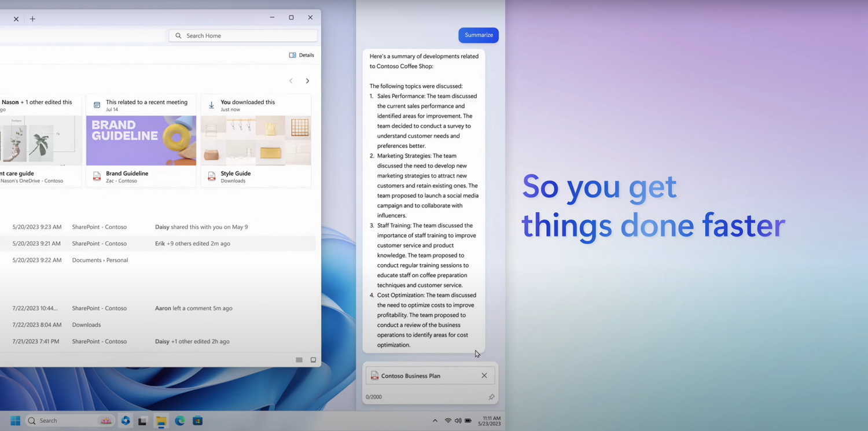
Task: Close the current File Explorer tab
Action: 16,19
